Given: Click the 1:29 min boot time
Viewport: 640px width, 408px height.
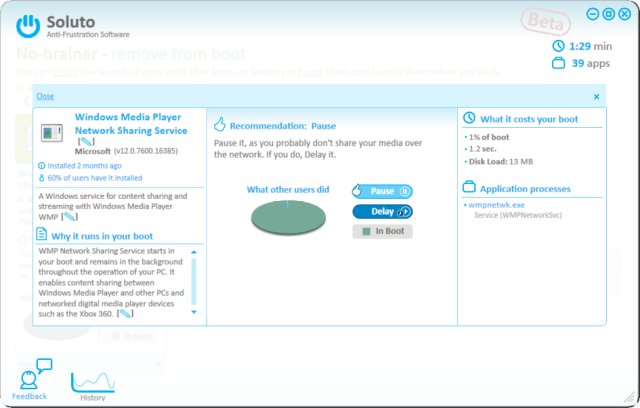Looking at the screenshot, I should 590,46.
